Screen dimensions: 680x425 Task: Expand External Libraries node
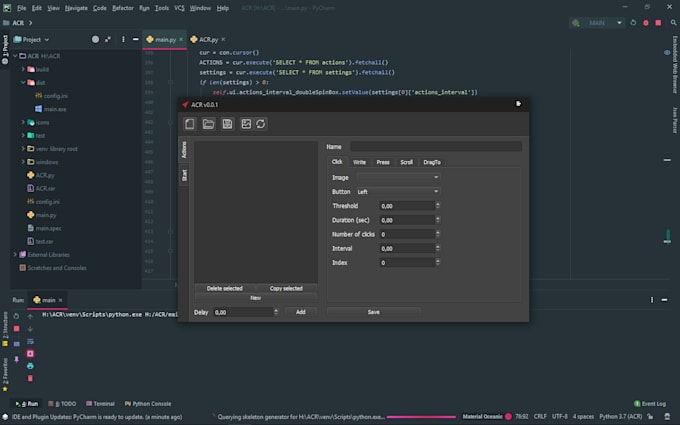[15, 255]
